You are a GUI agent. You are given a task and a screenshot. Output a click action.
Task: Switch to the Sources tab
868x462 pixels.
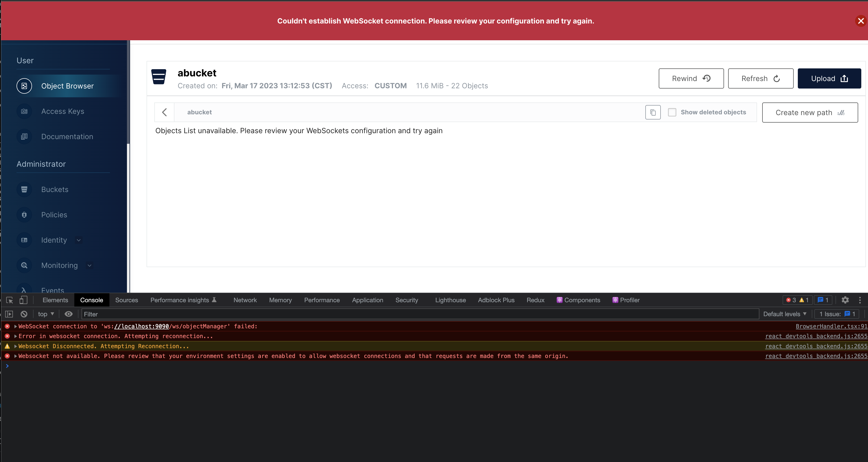coord(127,300)
